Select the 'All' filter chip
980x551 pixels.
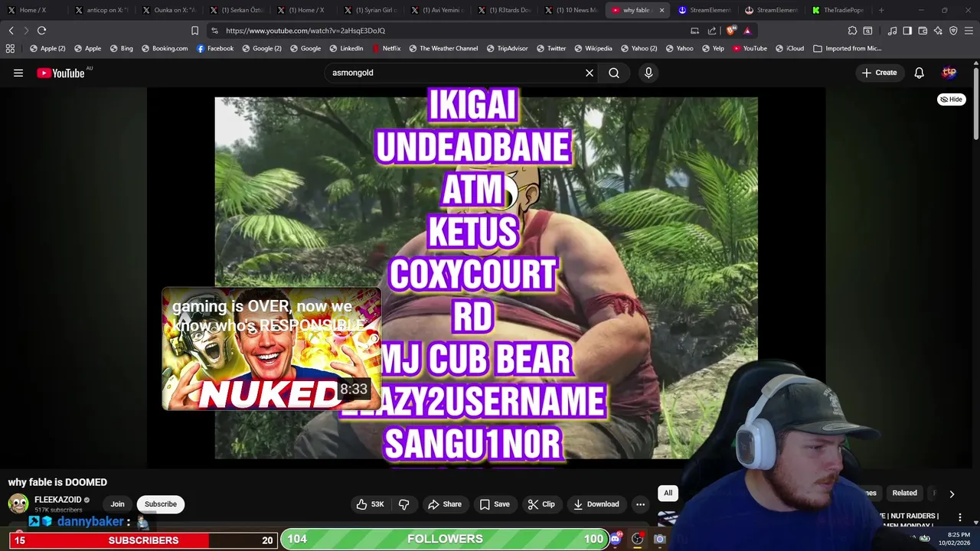(x=668, y=493)
